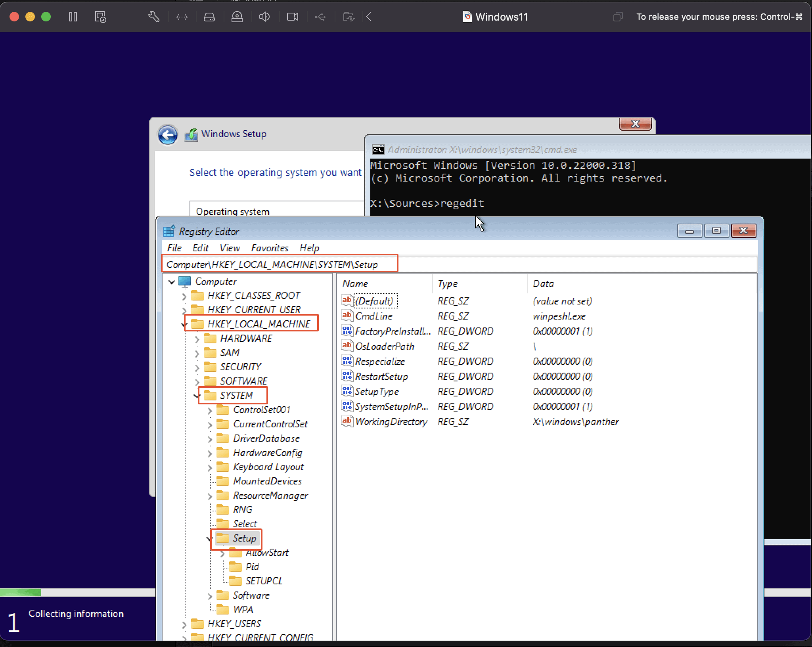Collapse toolbar with the left chevron

click(369, 17)
